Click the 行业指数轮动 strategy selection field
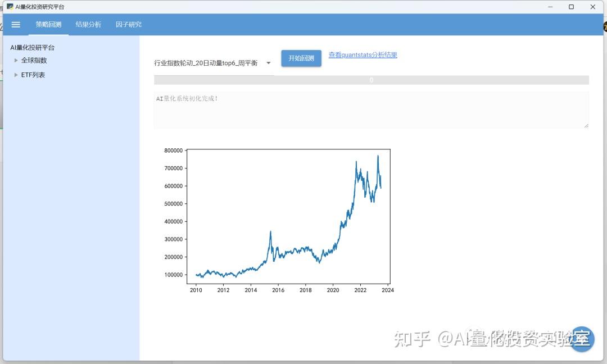The width and height of the screenshot is (607, 364). point(214,63)
